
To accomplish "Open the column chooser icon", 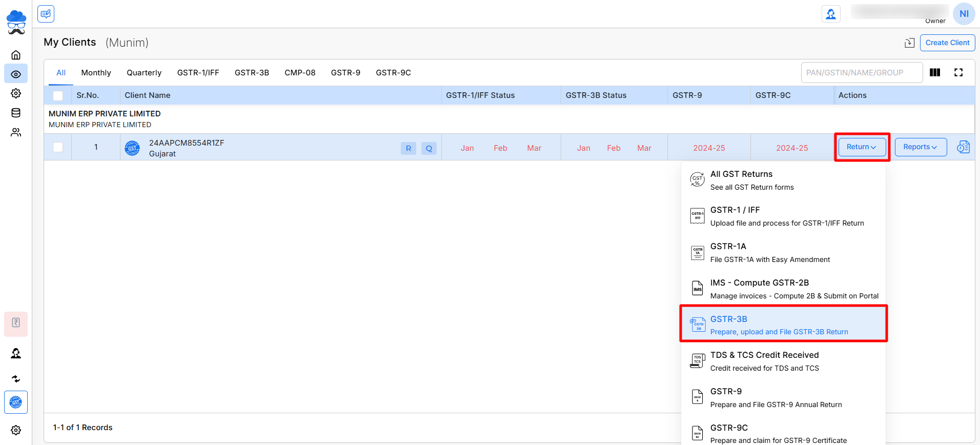I will coord(934,73).
